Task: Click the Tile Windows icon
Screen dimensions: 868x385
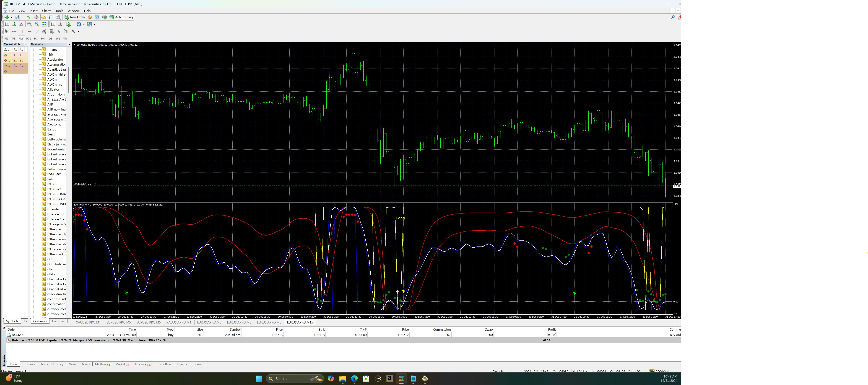Action: tap(44, 24)
